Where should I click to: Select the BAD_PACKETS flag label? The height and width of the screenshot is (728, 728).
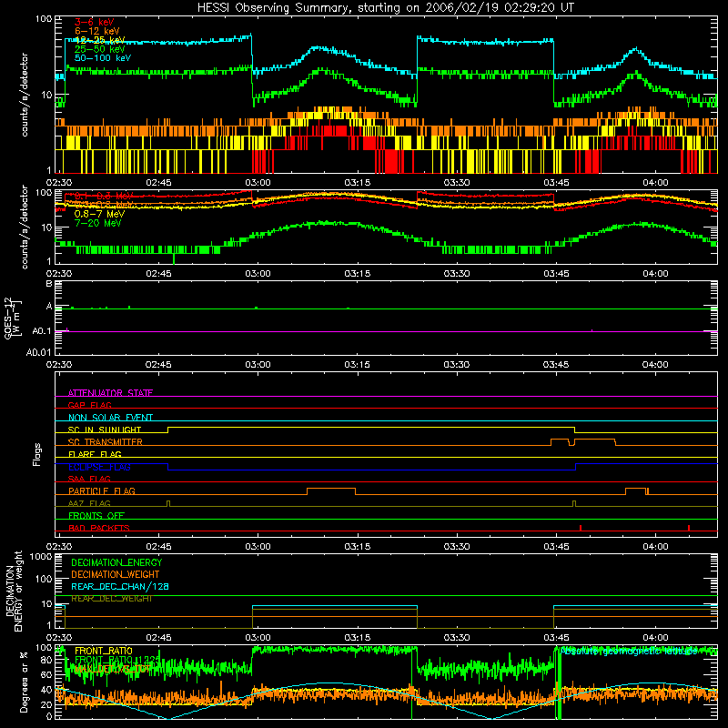pyautogui.click(x=99, y=528)
